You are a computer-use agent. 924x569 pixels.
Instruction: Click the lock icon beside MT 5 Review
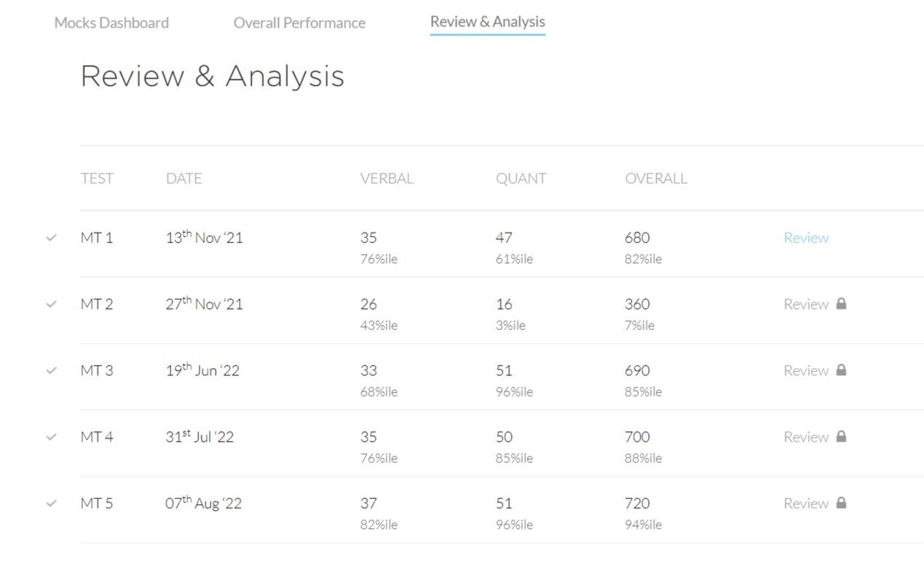tap(842, 503)
